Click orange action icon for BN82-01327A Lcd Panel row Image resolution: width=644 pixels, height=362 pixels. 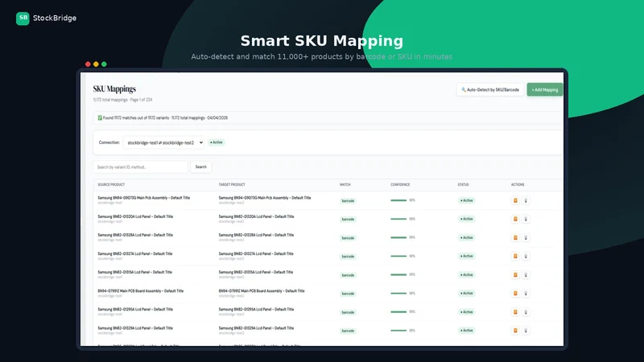tap(515, 256)
